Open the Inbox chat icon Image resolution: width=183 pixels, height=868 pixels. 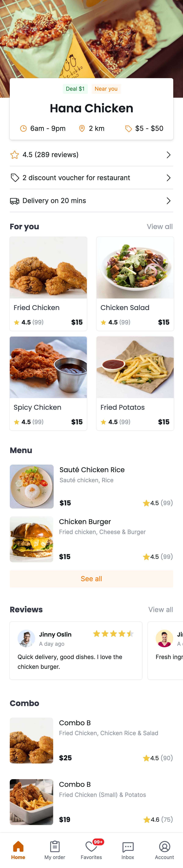(128, 846)
